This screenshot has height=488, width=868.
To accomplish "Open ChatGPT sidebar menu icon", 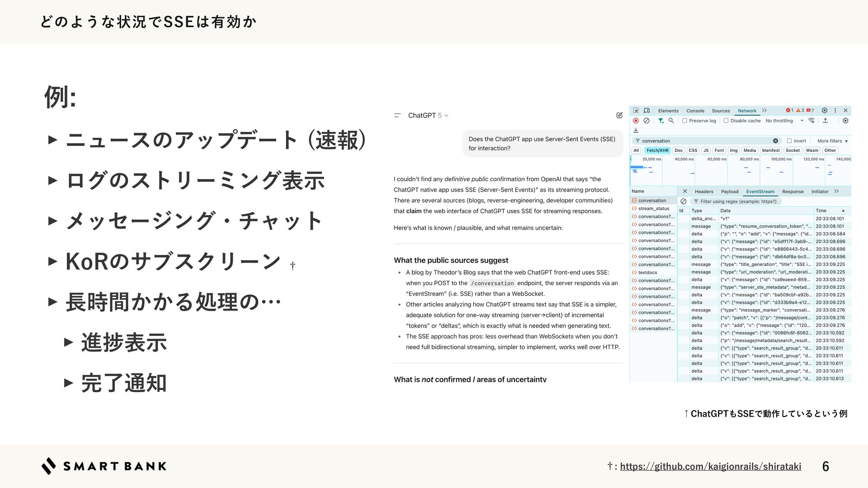I will point(397,116).
